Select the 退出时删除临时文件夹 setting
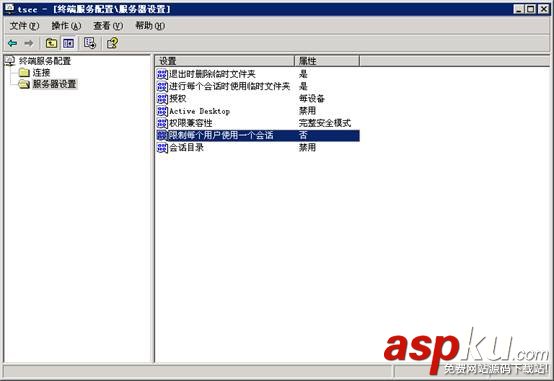Screen dimensions: 554x381 click(212, 74)
